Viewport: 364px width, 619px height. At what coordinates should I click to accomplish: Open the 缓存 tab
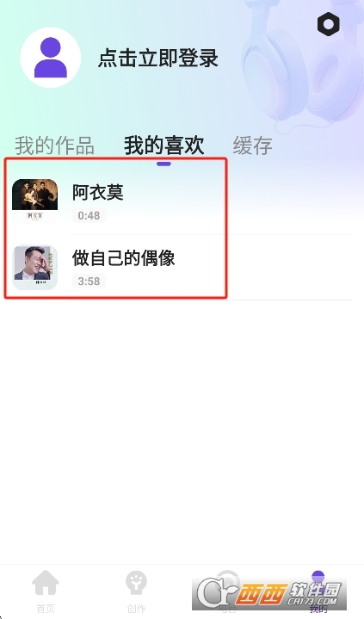[253, 145]
